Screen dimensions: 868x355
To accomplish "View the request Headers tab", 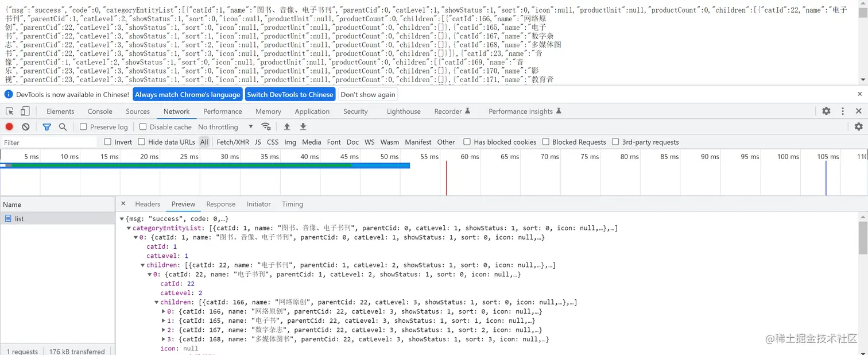I will point(148,204).
